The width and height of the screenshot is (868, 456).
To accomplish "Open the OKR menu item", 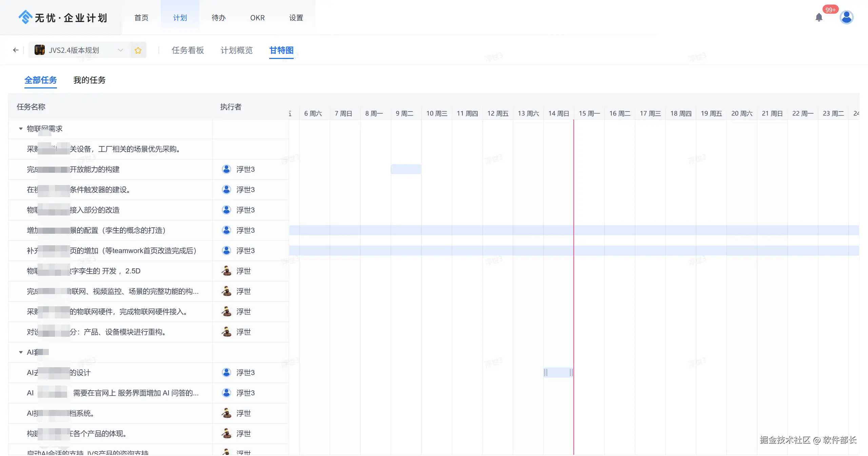I will (x=257, y=18).
